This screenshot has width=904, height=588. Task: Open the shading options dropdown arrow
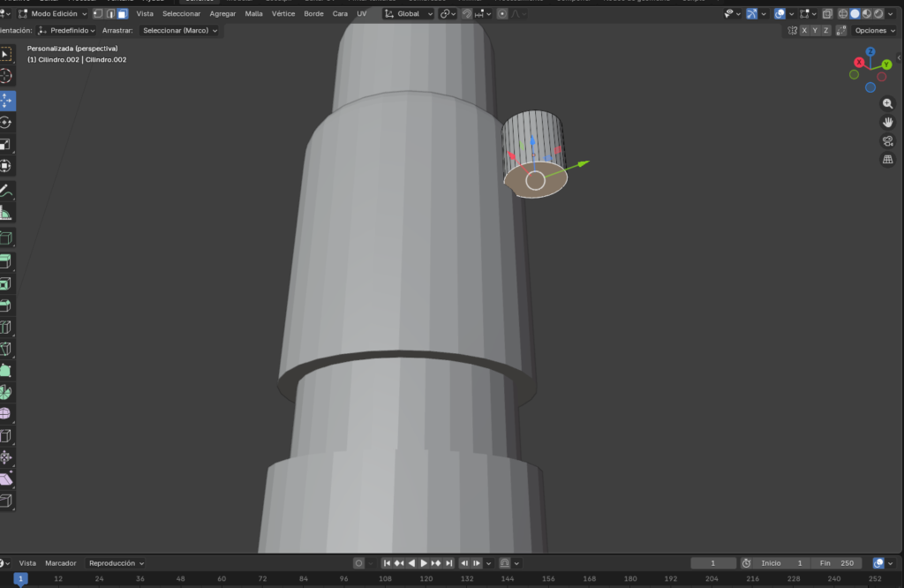click(891, 14)
